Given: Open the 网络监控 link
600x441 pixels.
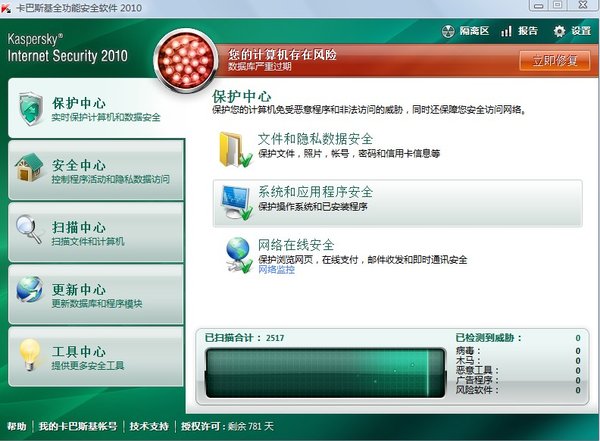Looking at the screenshot, I should click(276, 270).
